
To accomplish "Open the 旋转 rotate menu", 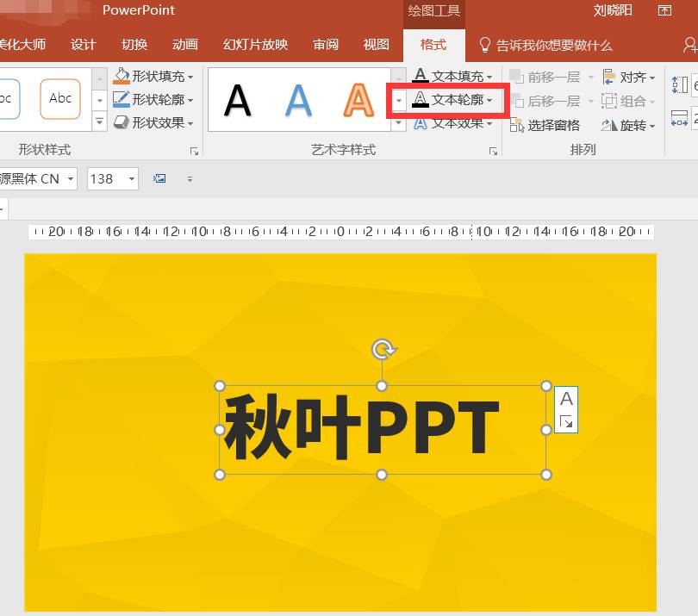I will 629,126.
